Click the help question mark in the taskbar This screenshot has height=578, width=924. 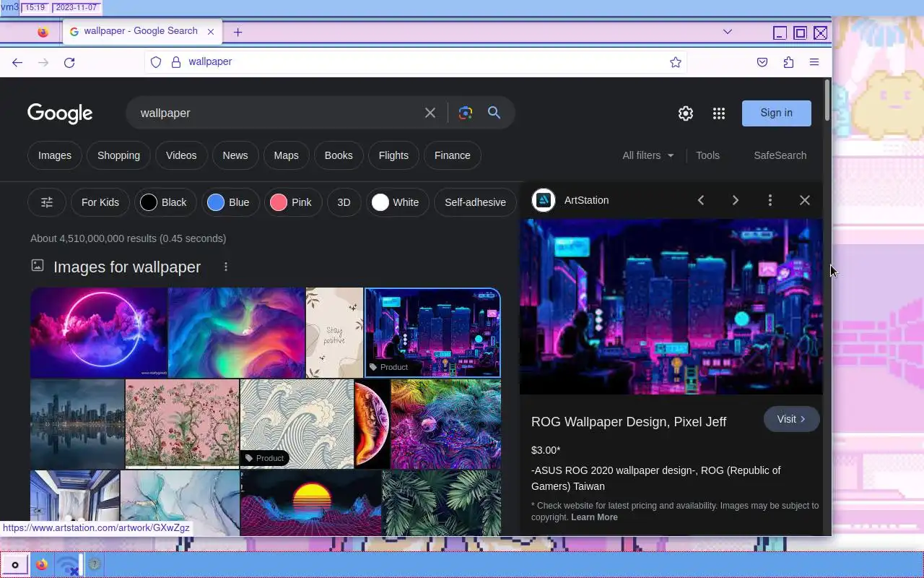[95, 565]
